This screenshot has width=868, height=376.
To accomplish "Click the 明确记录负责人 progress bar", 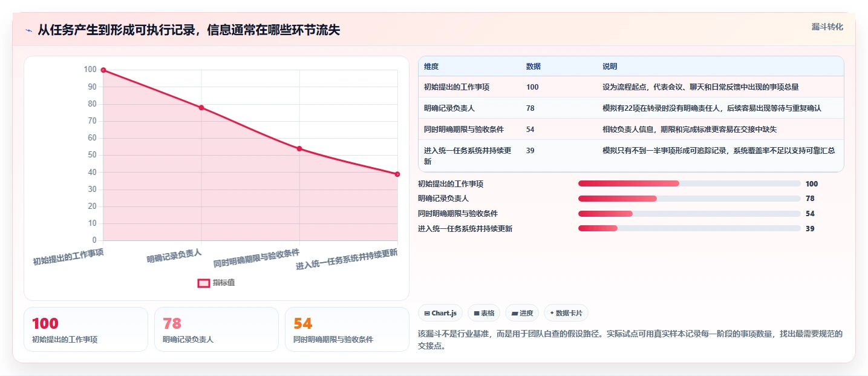I will coord(690,199).
